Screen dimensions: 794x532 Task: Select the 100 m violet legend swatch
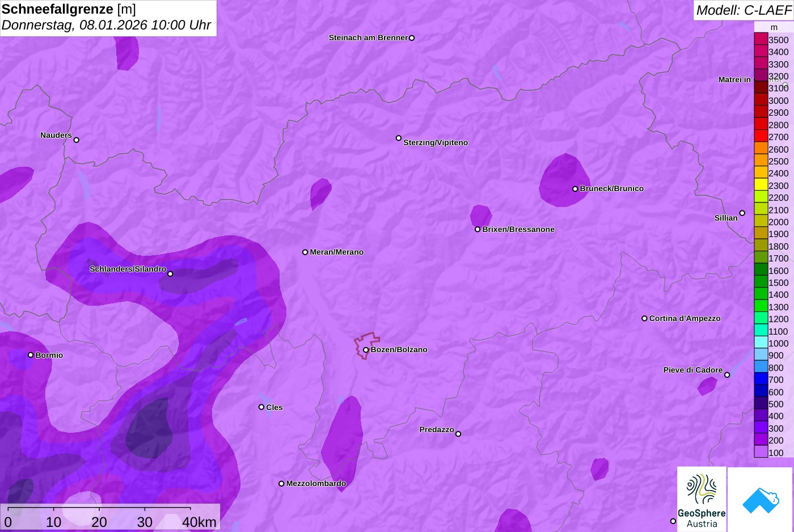point(761,452)
